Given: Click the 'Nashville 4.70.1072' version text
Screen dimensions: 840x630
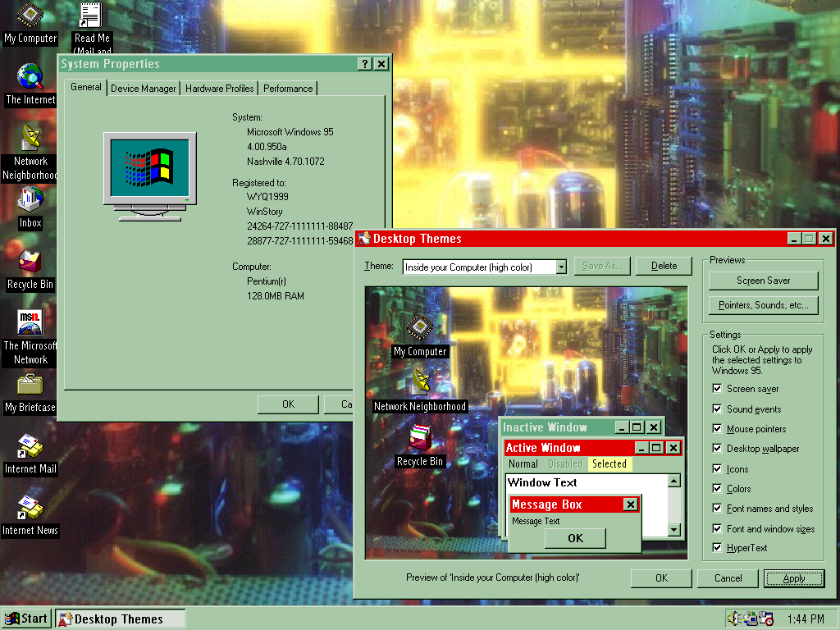Looking at the screenshot, I should (x=285, y=162).
